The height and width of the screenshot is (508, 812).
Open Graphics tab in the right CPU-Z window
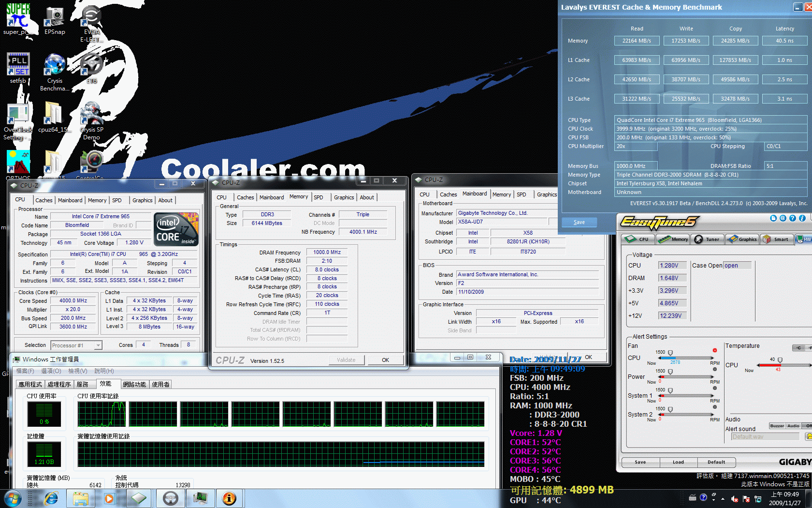coord(547,194)
